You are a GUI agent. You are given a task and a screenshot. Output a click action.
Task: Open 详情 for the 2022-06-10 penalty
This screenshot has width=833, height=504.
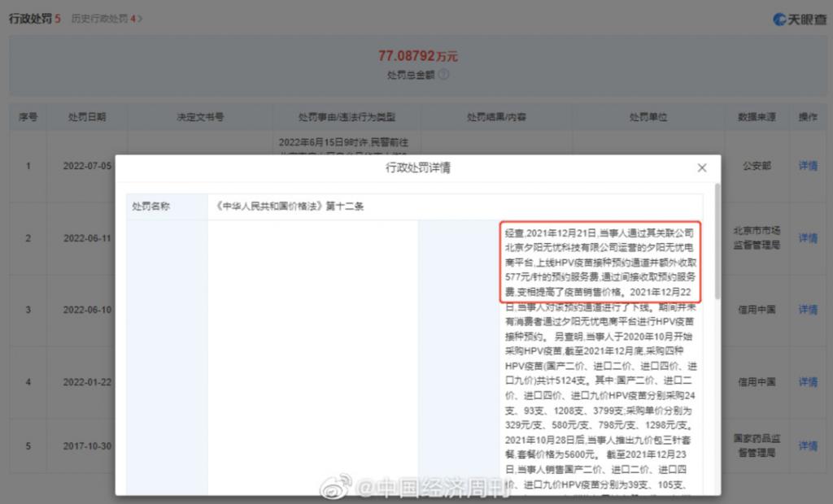807,310
